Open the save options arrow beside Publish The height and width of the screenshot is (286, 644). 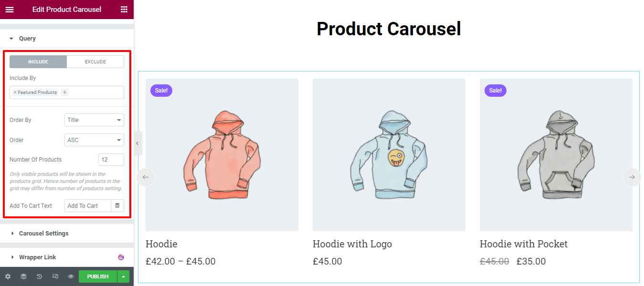124,276
